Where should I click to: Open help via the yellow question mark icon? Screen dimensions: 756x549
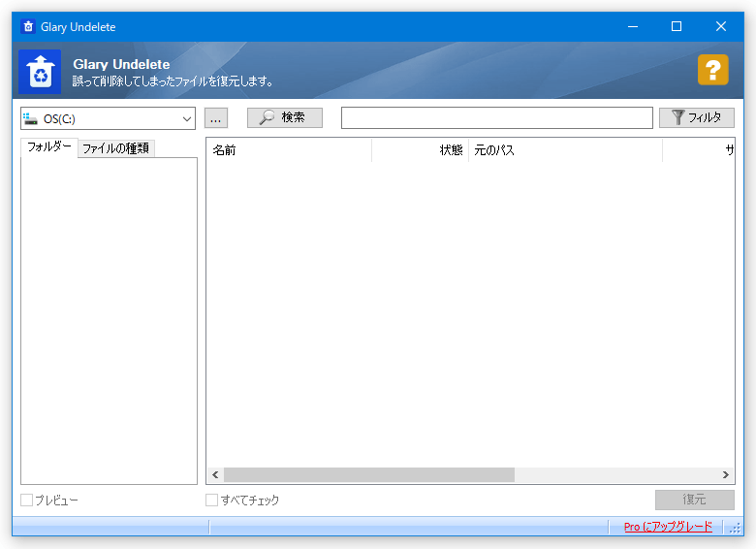pos(712,70)
